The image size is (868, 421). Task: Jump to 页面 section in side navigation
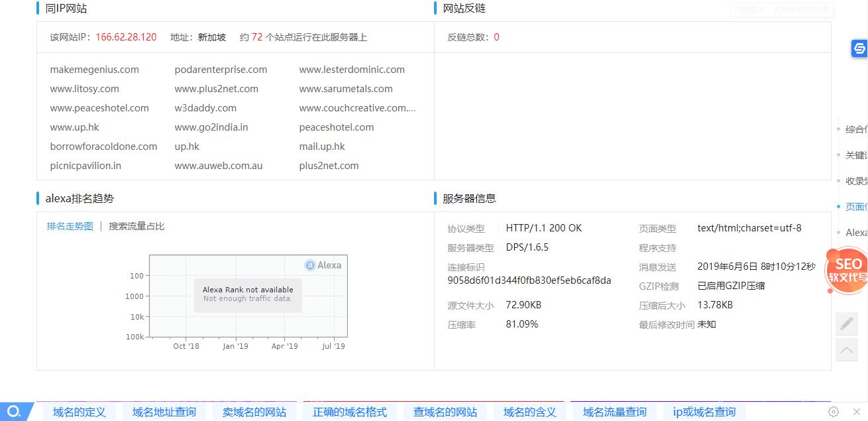pyautogui.click(x=855, y=207)
